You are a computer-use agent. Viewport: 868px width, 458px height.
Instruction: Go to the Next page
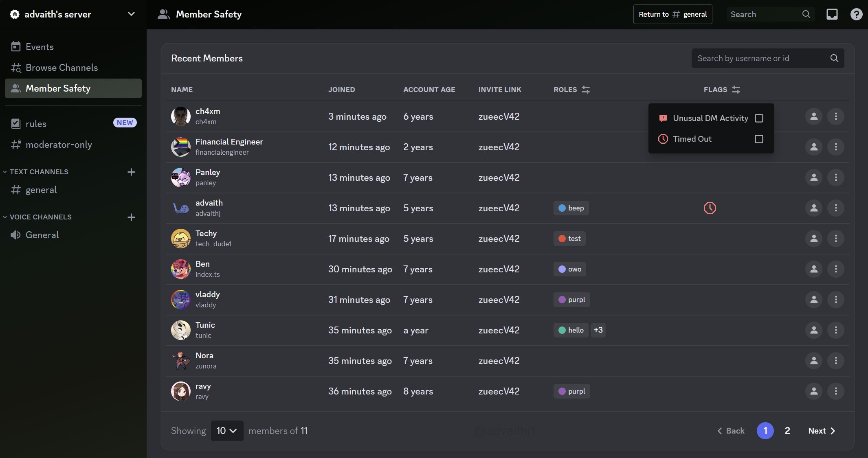click(821, 431)
